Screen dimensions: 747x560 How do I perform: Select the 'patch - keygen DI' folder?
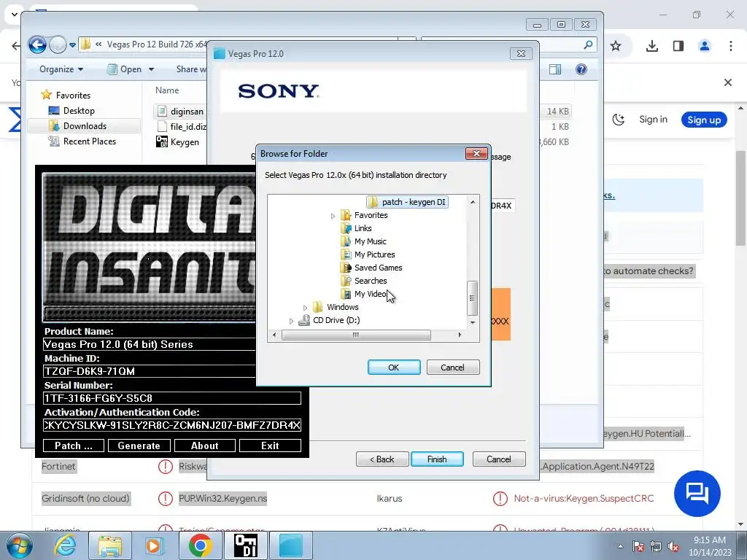coord(407,202)
